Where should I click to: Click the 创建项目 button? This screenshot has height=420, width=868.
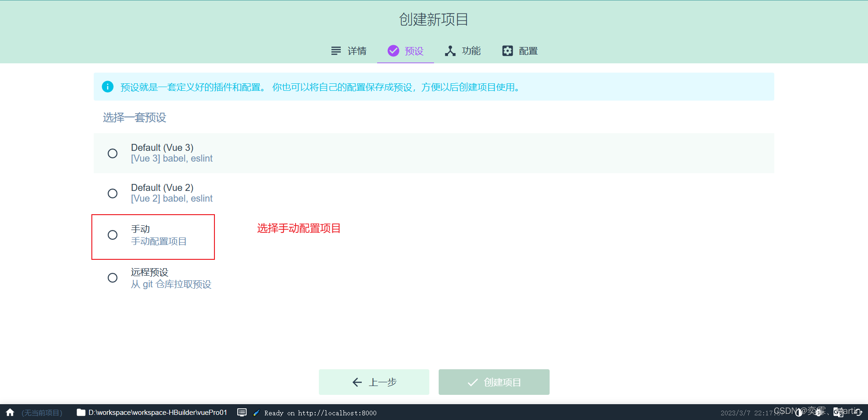[x=494, y=382]
